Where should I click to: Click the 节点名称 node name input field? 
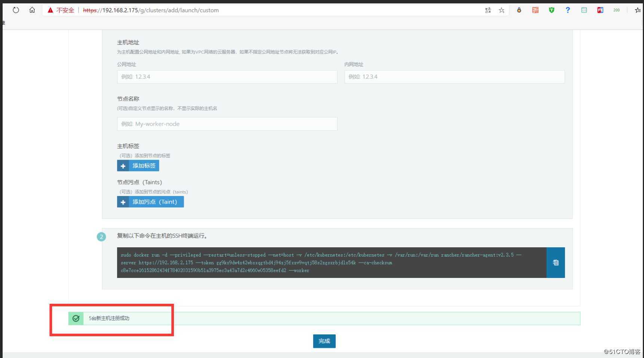click(227, 124)
